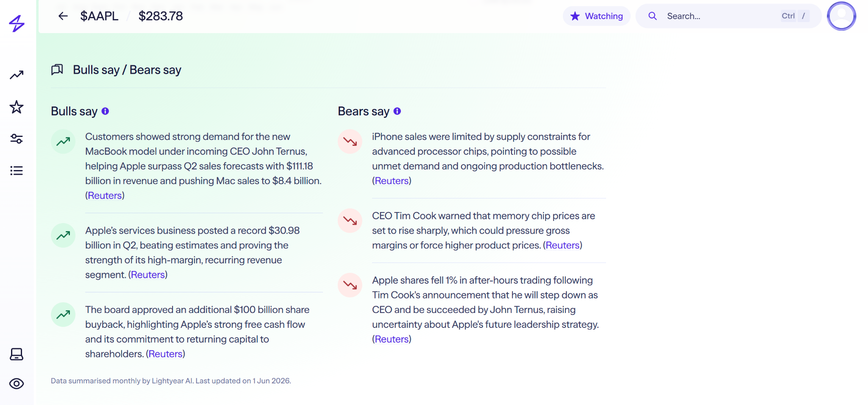Click the Search input field
This screenshot has height=405, width=868.
coord(729,16)
